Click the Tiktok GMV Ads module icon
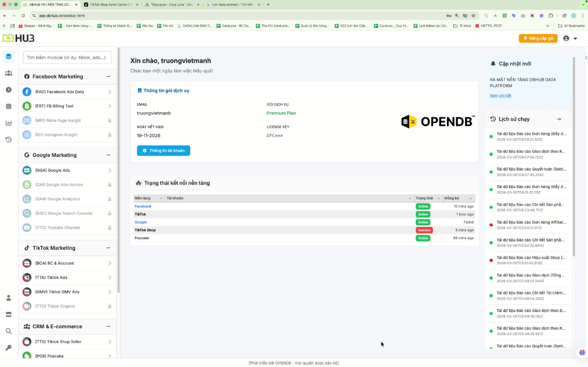The image size is (588, 367). [27, 292]
